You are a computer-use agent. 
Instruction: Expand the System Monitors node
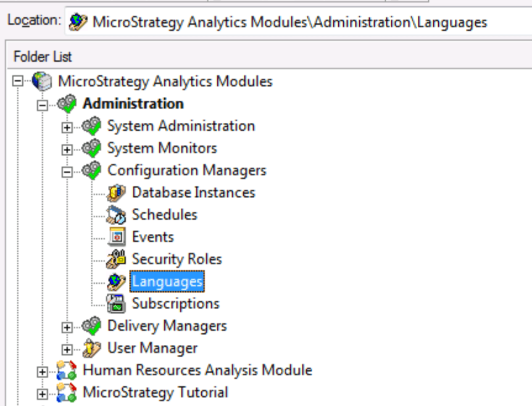[67, 149]
